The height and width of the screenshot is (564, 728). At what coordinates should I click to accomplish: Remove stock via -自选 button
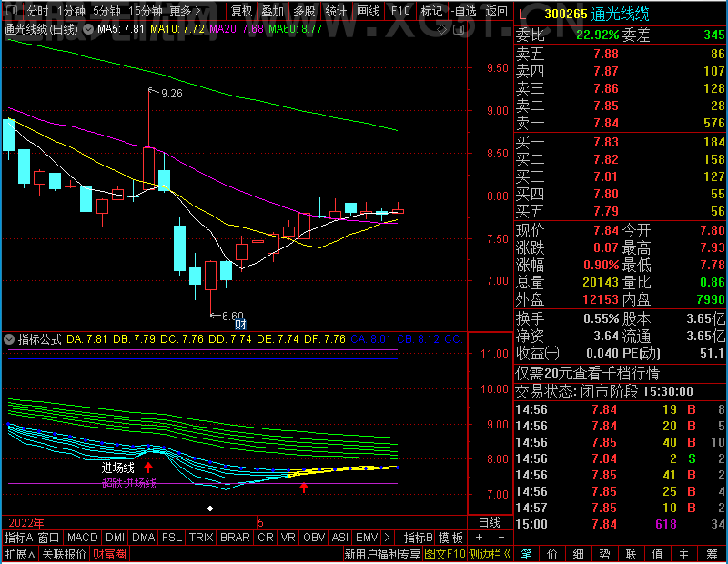click(x=464, y=11)
